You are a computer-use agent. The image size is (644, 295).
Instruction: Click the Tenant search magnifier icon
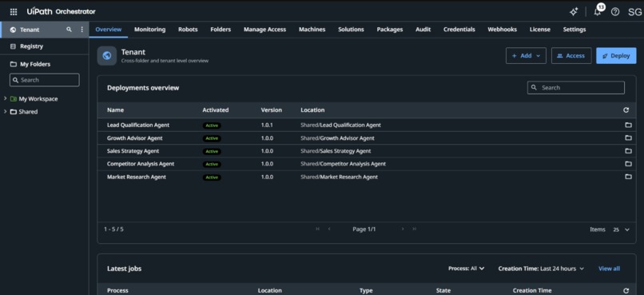tap(69, 30)
